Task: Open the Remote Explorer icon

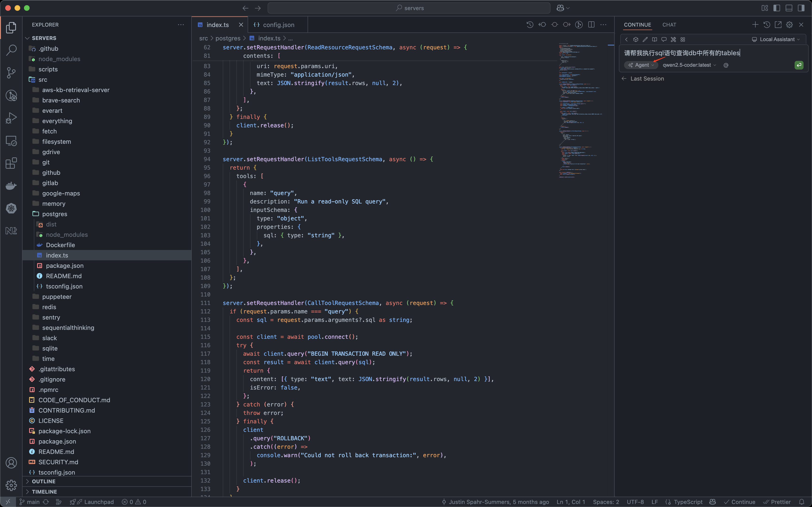Action: (x=11, y=141)
